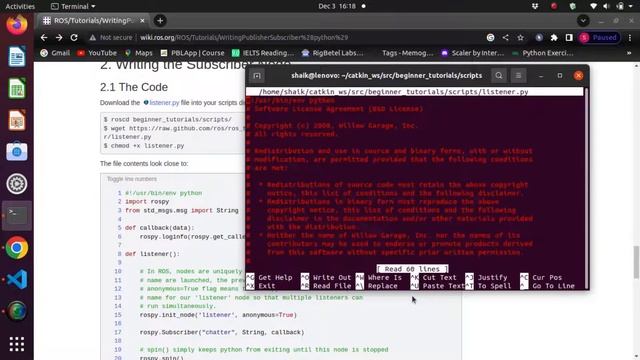The width and height of the screenshot is (640, 360).
Task: Reload the ROS wiki page
Action: tap(74, 38)
